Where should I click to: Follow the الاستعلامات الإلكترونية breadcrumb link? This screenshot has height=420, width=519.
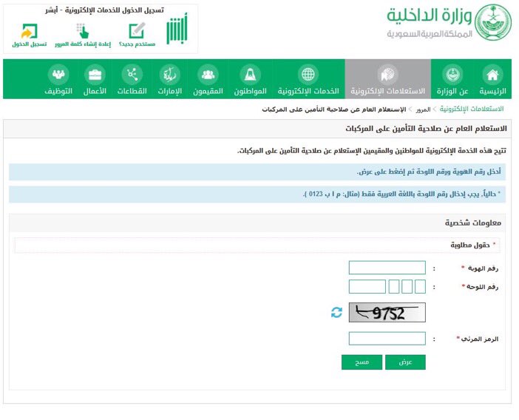472,109
